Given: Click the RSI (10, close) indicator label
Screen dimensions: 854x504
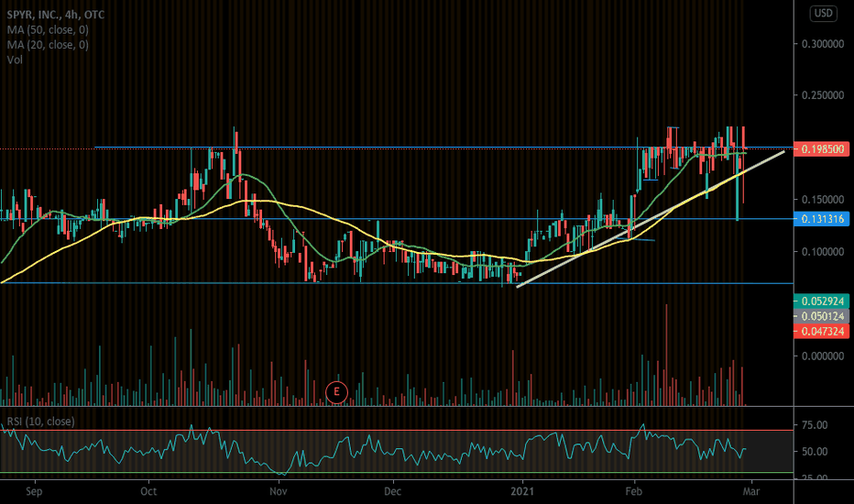Looking at the screenshot, I should [41, 422].
